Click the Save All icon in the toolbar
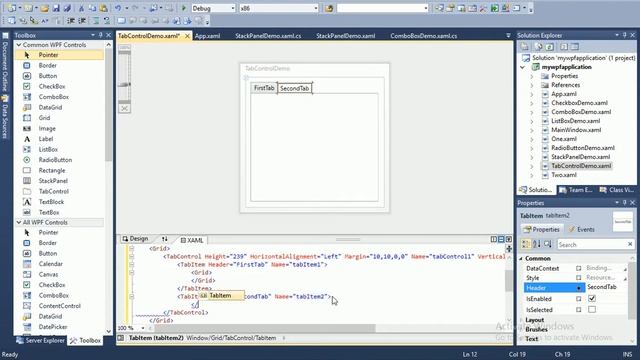Image resolution: width=640 pixels, height=360 pixels. click(67, 8)
